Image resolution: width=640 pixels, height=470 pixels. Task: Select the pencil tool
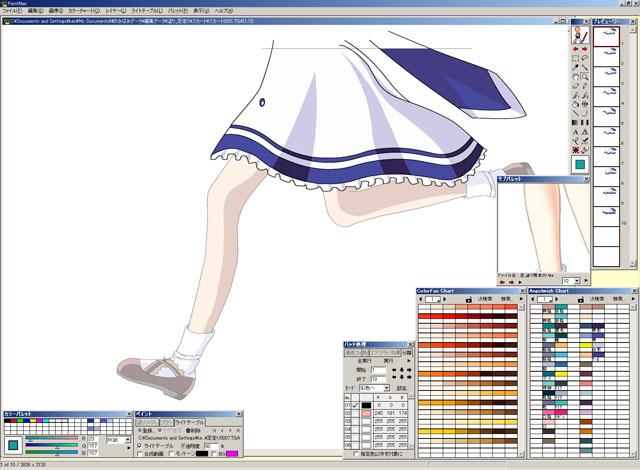584,86
